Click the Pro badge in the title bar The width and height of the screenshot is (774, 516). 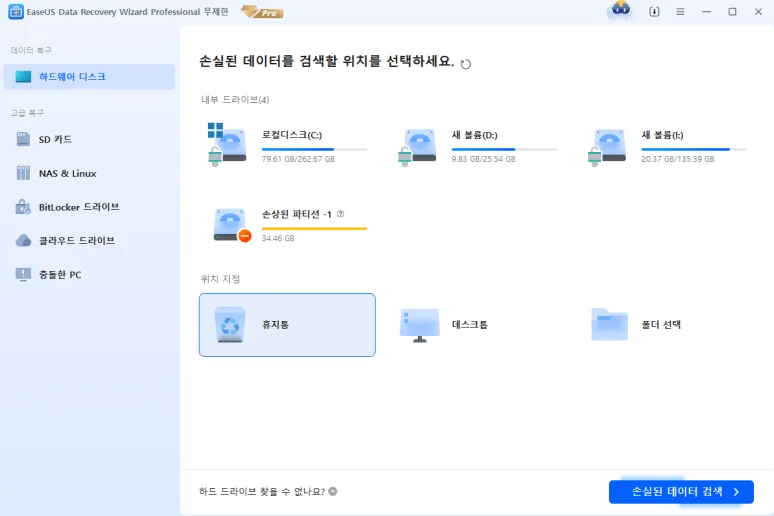(262, 12)
